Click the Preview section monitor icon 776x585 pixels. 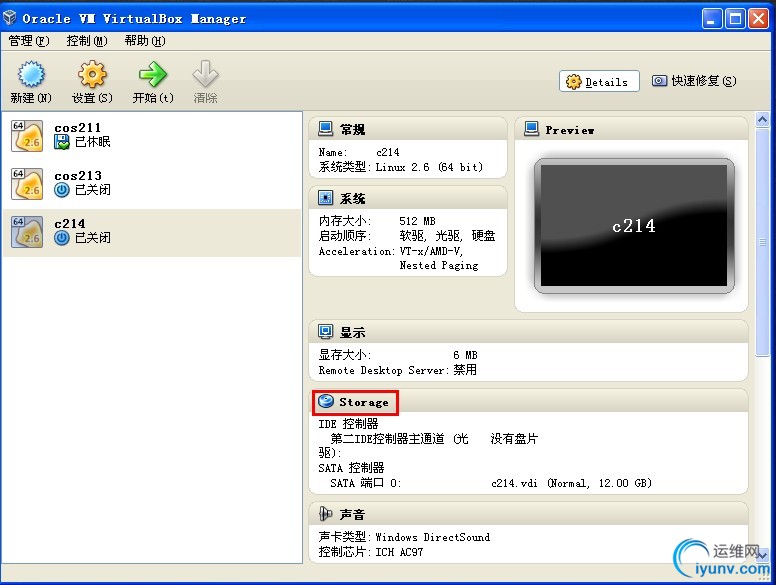pos(531,129)
